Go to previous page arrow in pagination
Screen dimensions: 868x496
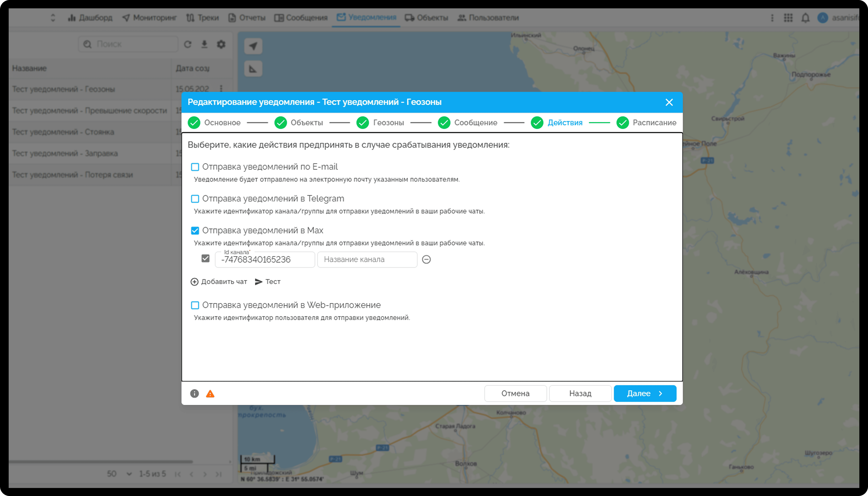tap(191, 474)
